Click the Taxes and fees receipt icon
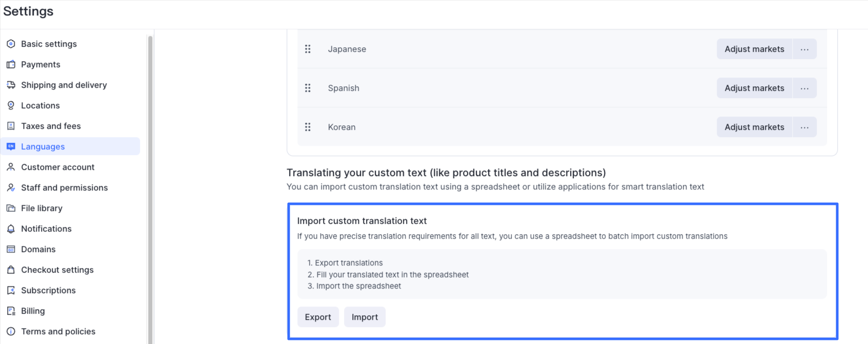Image resolution: width=868 pixels, height=344 pixels. click(11, 126)
